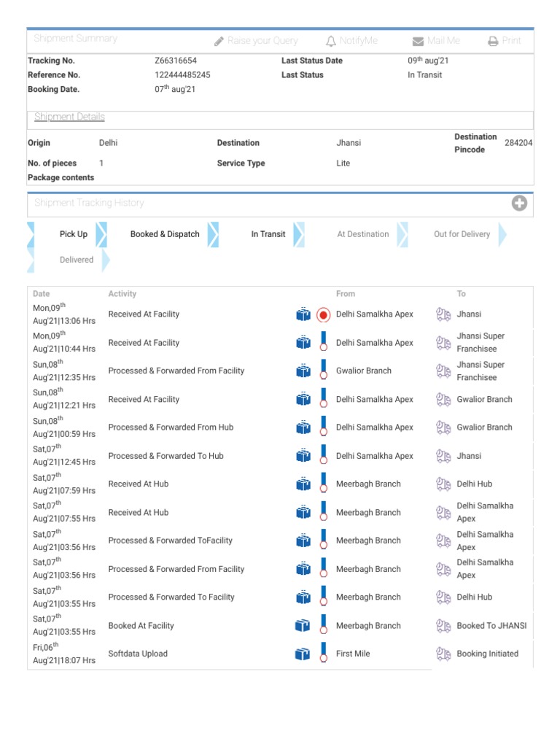The image size is (560, 747).
Task: Click the tracking number Z66316654
Action: tap(176, 61)
